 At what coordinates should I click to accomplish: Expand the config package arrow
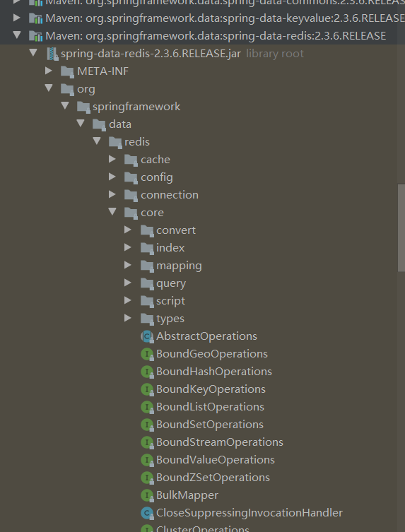(112, 177)
